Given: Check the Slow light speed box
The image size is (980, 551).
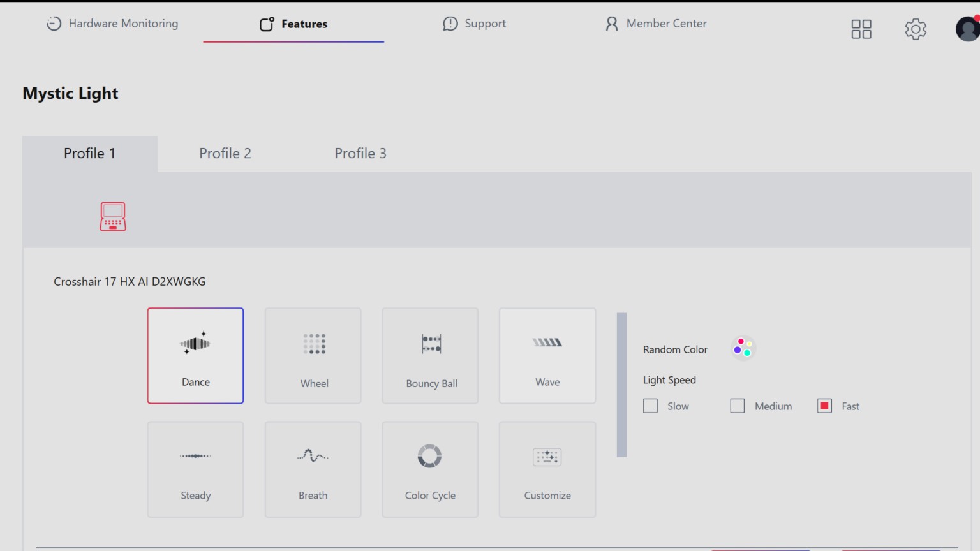Looking at the screenshot, I should pos(650,406).
